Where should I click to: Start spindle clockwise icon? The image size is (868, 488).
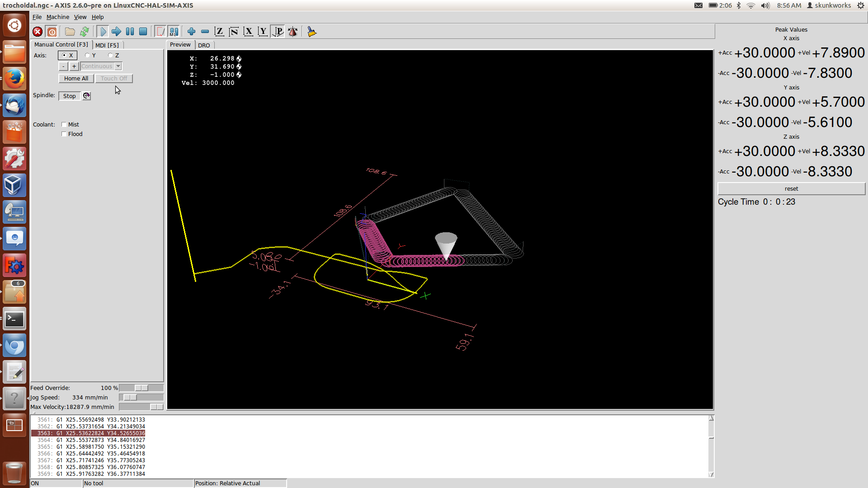point(86,96)
